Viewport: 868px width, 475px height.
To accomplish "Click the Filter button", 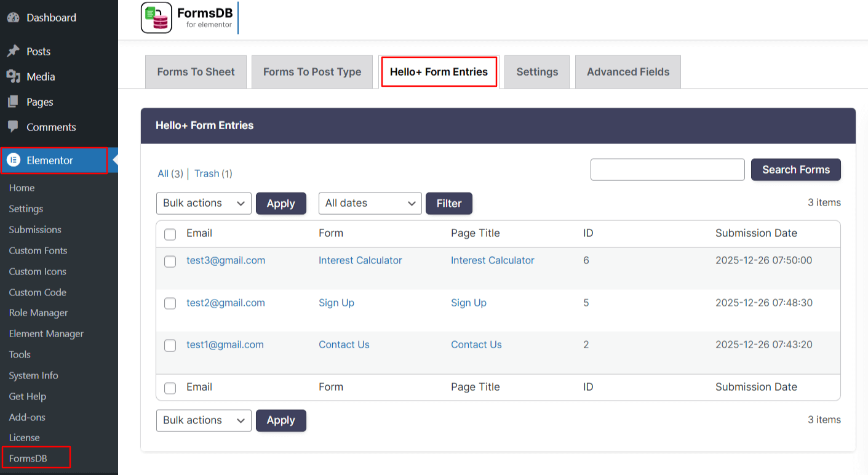I will click(448, 203).
